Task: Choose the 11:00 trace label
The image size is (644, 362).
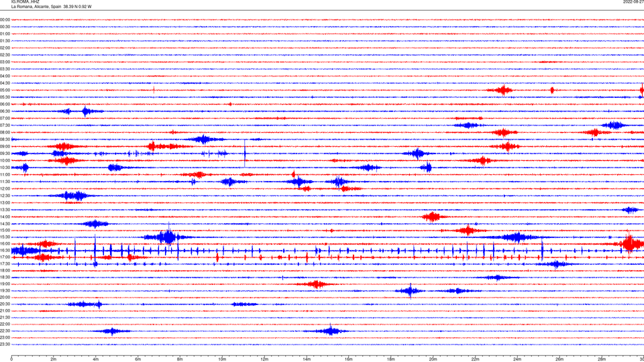Action: (5, 174)
